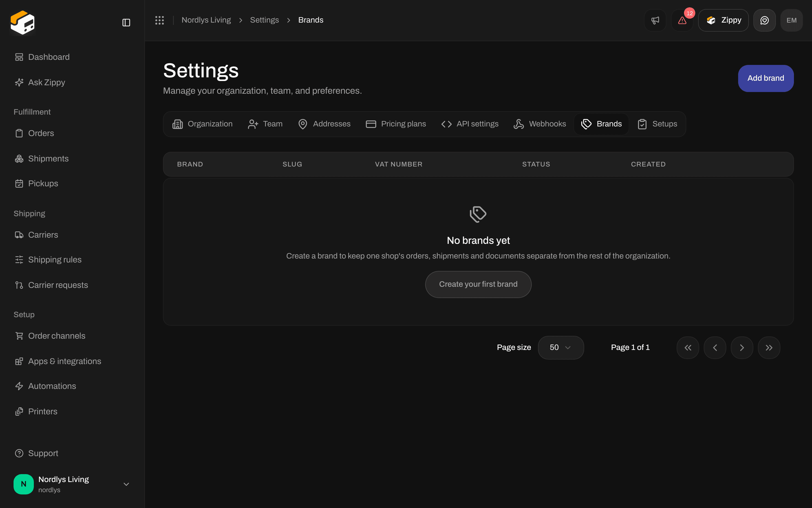812x508 pixels.
Task: Click the Carrier requests branch icon
Action: (x=19, y=285)
